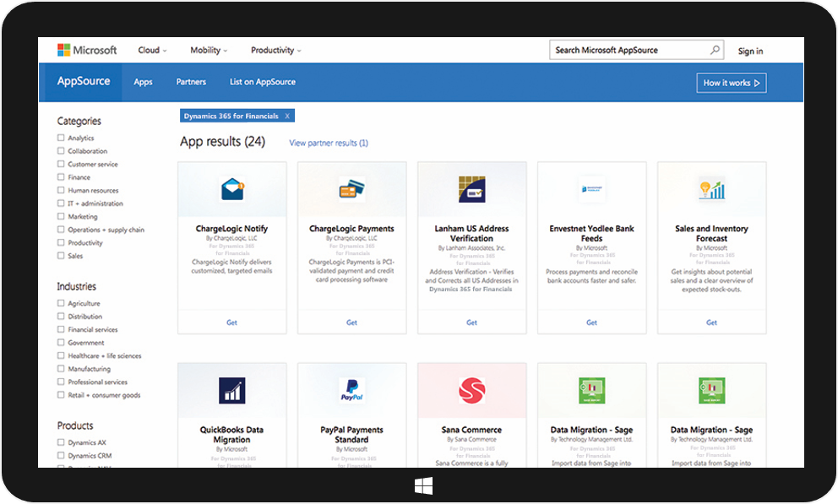Click the How it works button
This screenshot has width=838, height=504.
tap(731, 83)
